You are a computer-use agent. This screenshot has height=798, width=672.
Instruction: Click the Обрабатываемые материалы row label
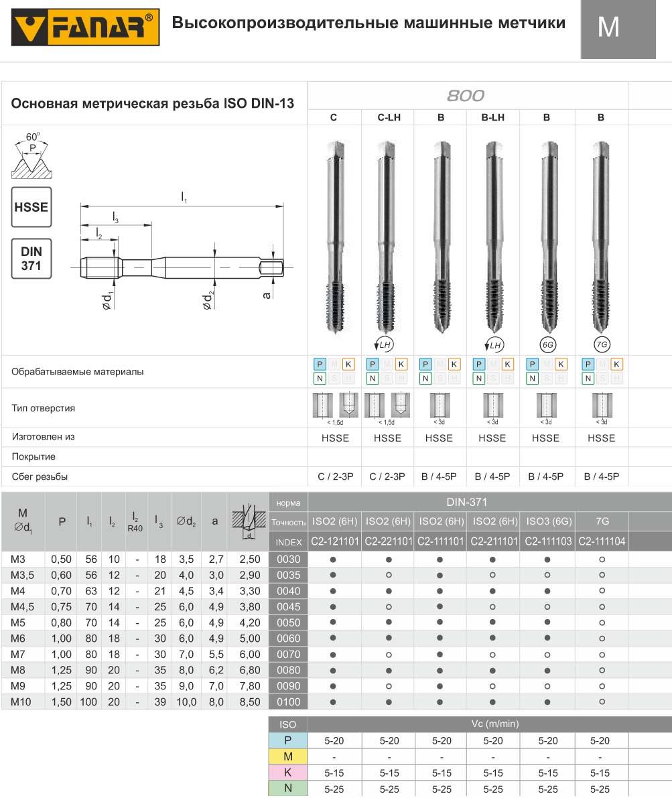pyautogui.click(x=77, y=372)
